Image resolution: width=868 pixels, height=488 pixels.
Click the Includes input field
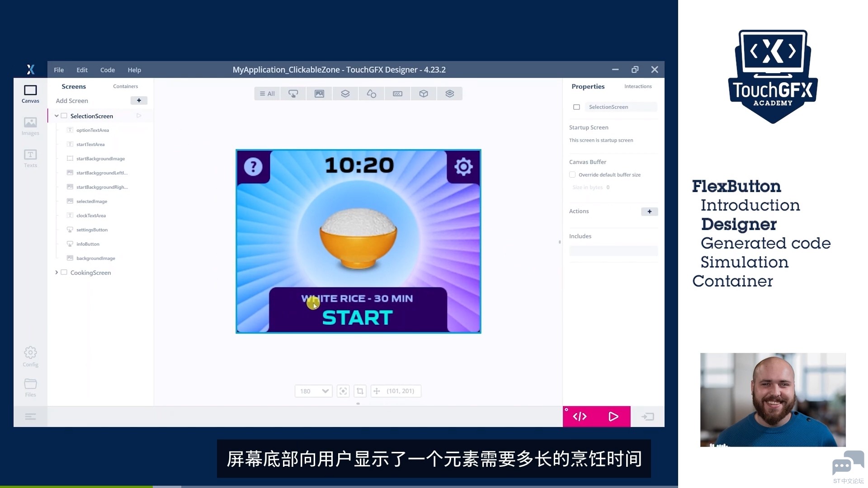(x=613, y=251)
